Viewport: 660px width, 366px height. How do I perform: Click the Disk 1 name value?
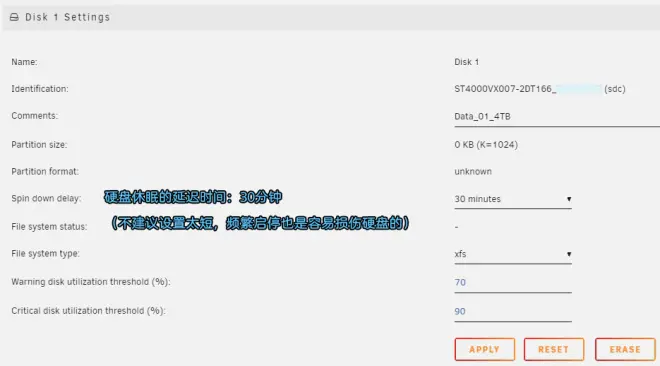click(466, 62)
